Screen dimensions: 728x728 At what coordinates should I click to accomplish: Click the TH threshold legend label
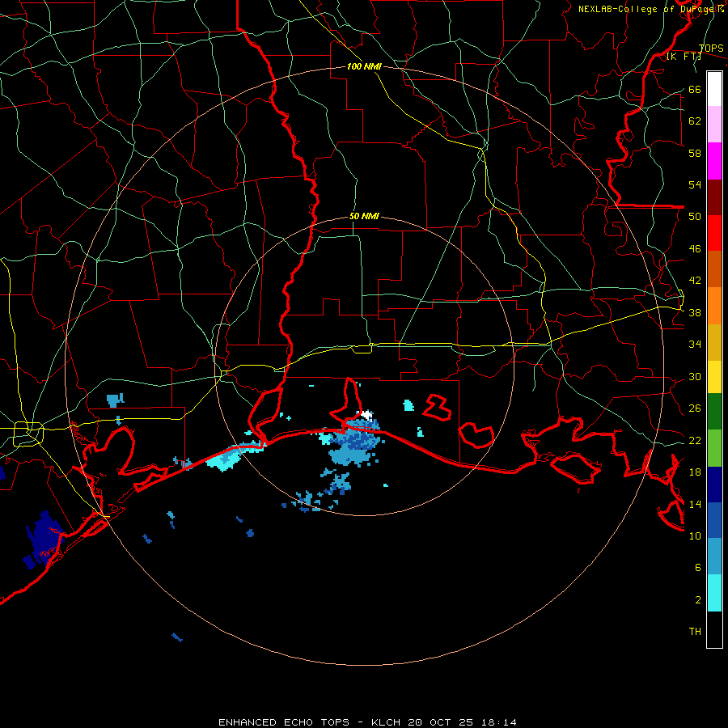click(695, 632)
